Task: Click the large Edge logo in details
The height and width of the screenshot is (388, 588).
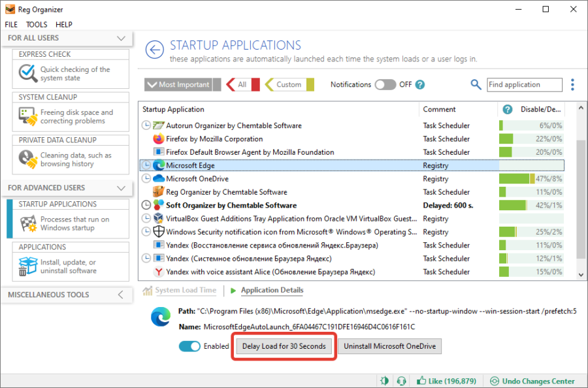Action: pyautogui.click(x=161, y=317)
